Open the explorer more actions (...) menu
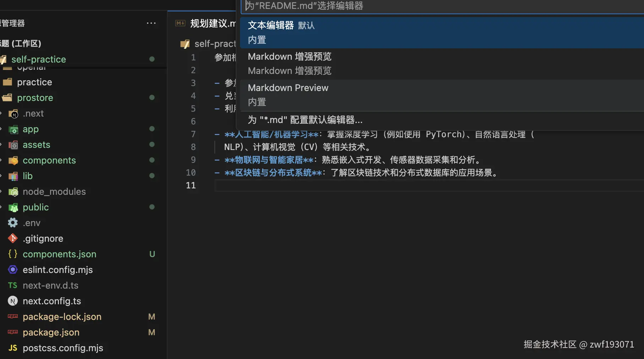644x359 pixels. 151,23
